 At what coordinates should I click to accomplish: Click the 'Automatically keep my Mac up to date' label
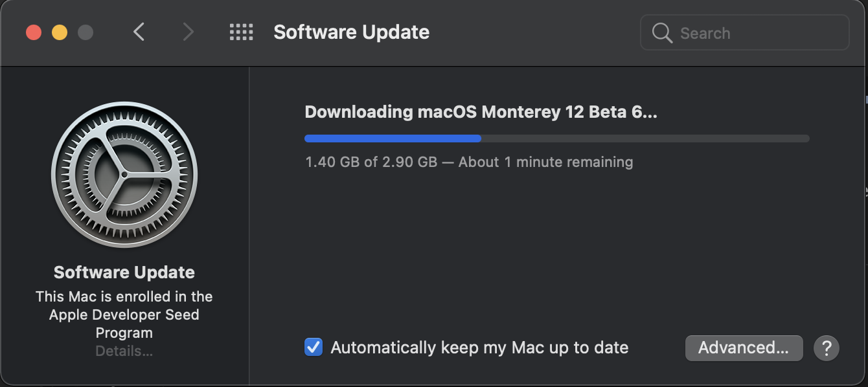point(479,348)
